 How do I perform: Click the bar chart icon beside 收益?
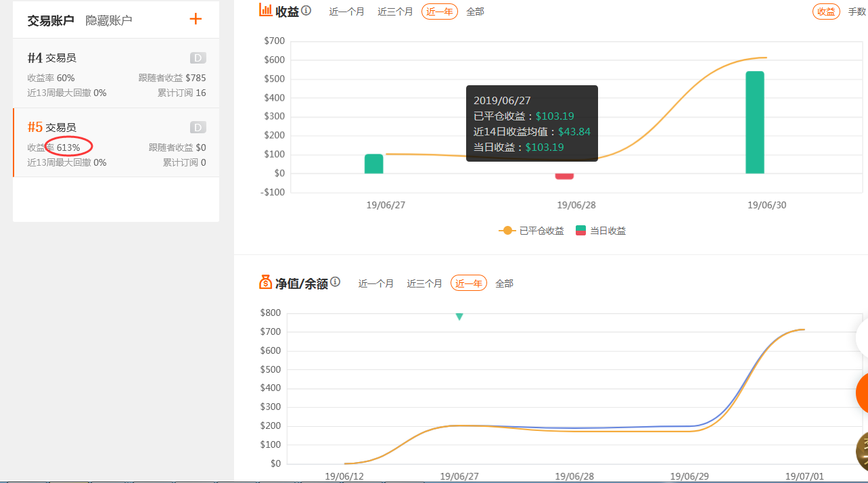click(267, 9)
